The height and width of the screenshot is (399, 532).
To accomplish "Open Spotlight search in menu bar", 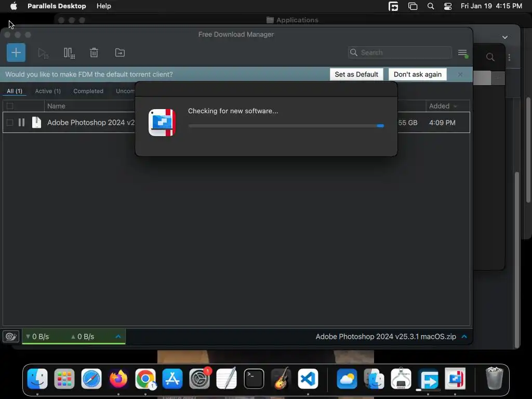I will click(431, 6).
